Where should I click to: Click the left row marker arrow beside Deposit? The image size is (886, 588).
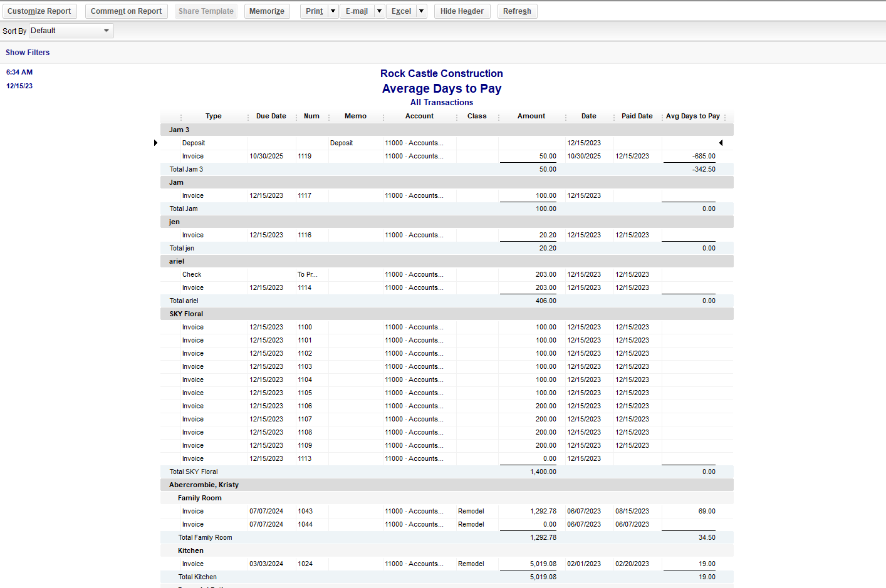155,143
